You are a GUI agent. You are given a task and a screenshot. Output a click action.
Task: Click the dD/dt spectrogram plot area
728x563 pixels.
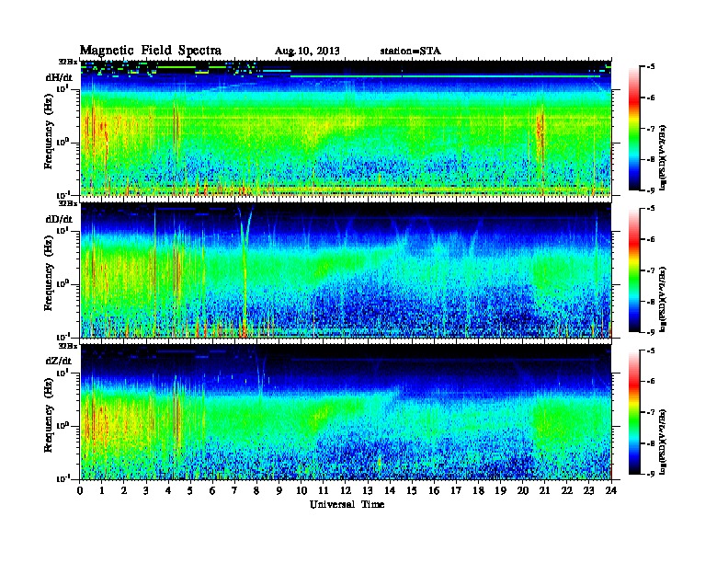(346, 270)
